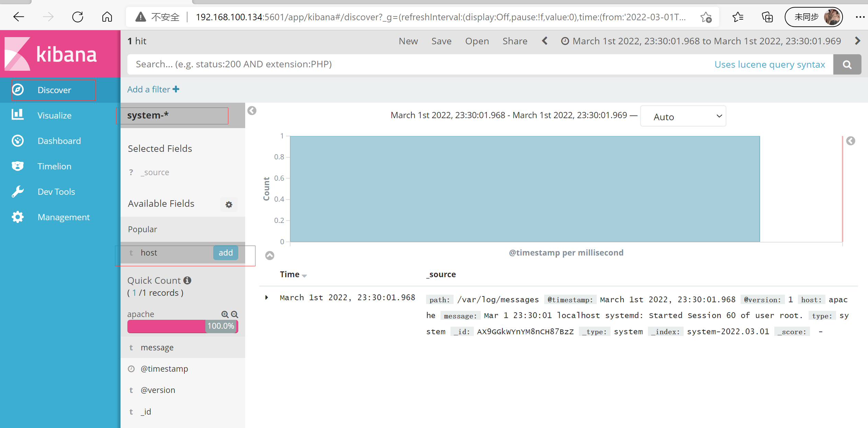Screen dimensions: 868x428
Task: Collapse the fields sidebar panel
Action: pos(252,111)
